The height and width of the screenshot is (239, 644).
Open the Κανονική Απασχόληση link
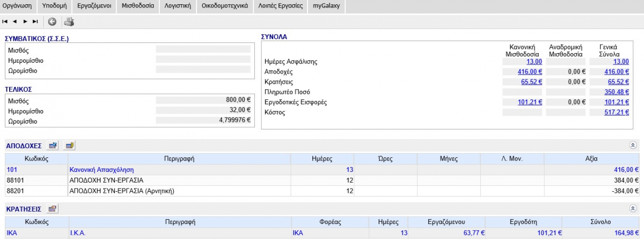(101, 170)
